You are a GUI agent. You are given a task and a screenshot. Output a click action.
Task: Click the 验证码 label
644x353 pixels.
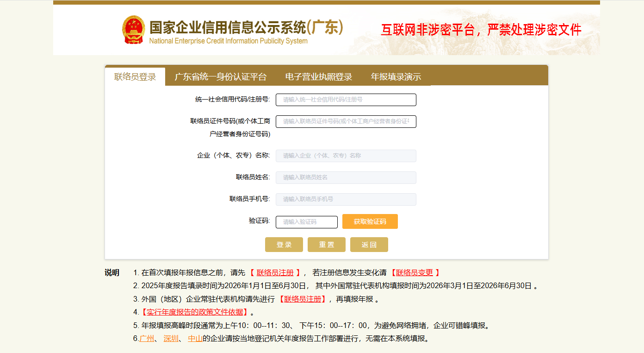(260, 221)
